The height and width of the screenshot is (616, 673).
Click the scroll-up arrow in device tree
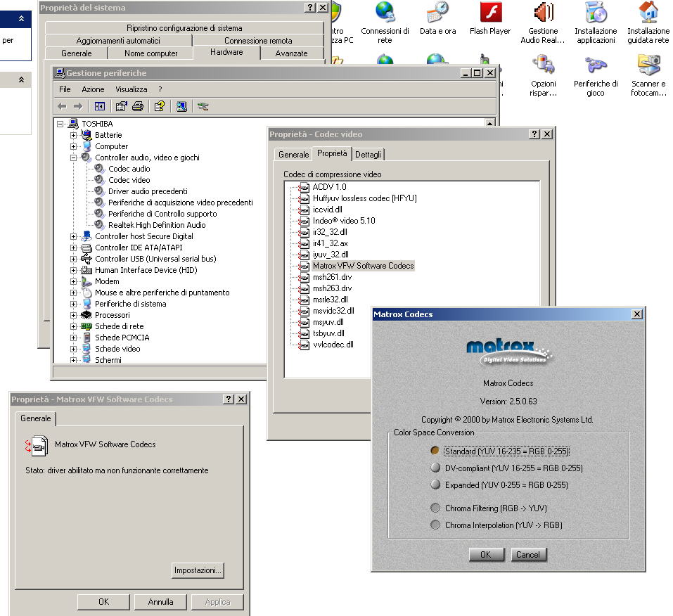pos(489,123)
